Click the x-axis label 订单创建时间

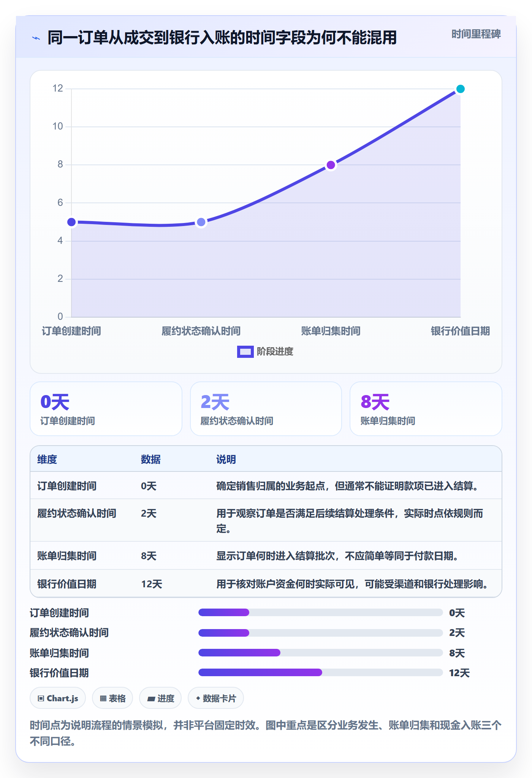coord(71,331)
